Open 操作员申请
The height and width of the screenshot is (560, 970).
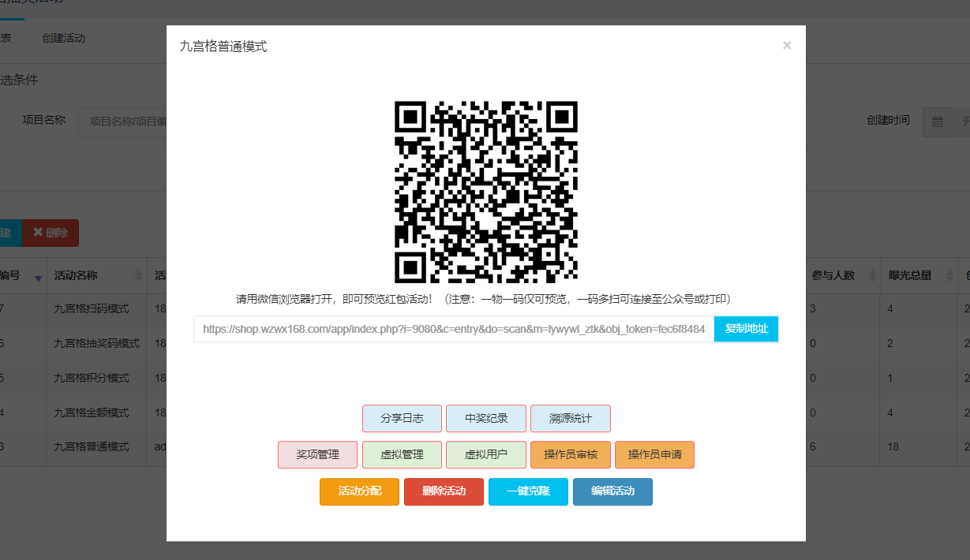coord(655,455)
